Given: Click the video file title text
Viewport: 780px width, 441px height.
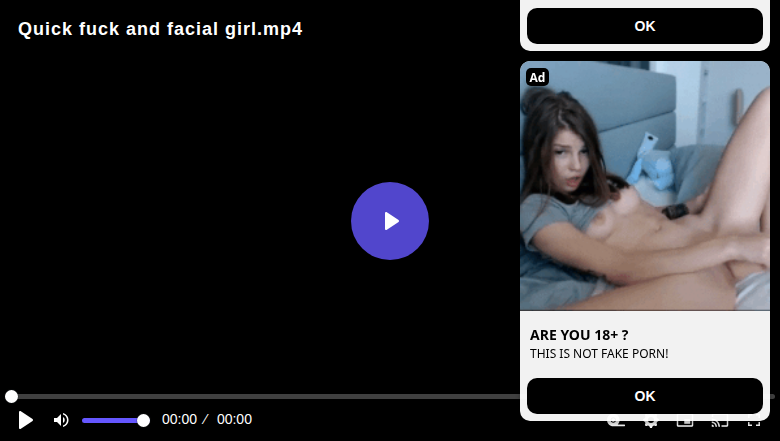Looking at the screenshot, I should coord(160,29).
